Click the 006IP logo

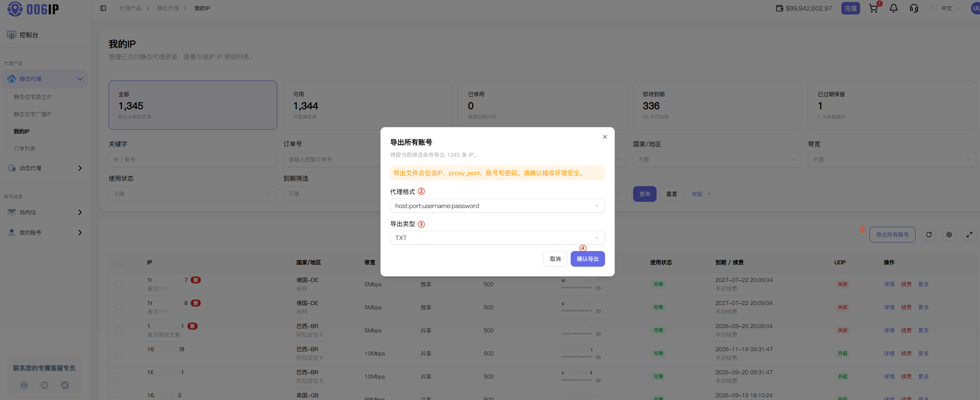pyautogui.click(x=33, y=9)
